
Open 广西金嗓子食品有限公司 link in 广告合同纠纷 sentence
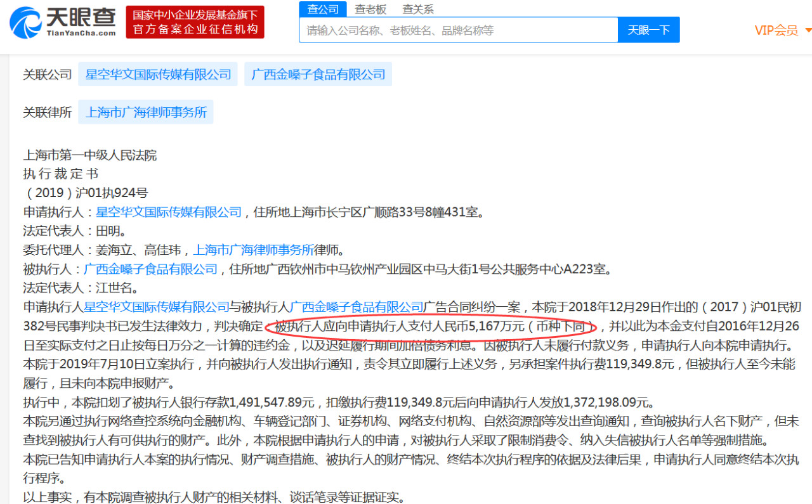(x=357, y=307)
